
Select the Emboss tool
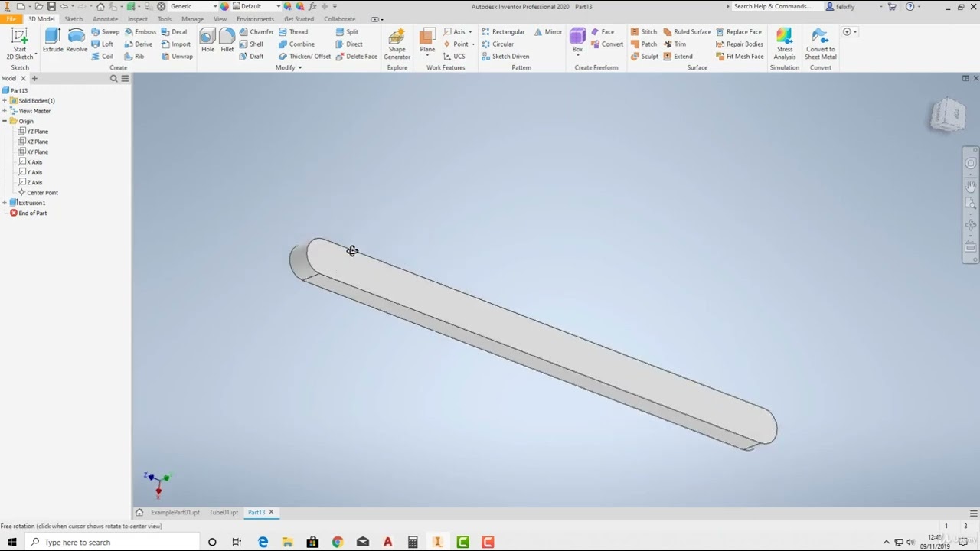coord(139,32)
